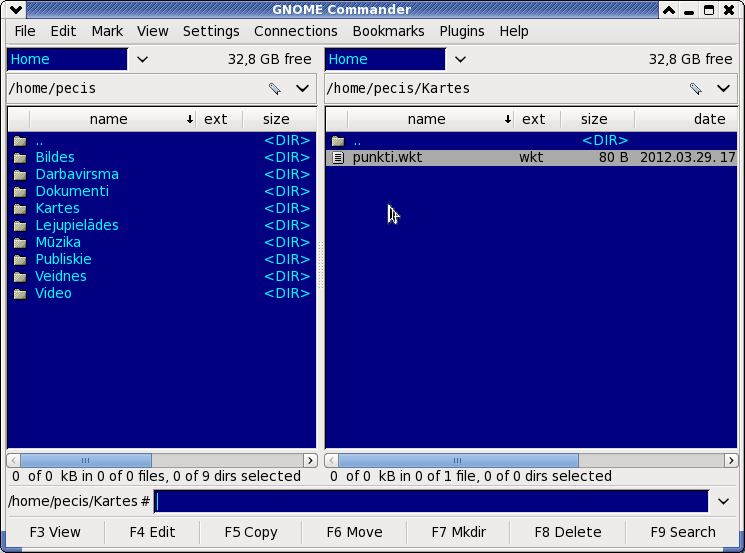Click the Lejupielādes folder icon
The width and height of the screenshot is (745, 553).
click(x=20, y=225)
